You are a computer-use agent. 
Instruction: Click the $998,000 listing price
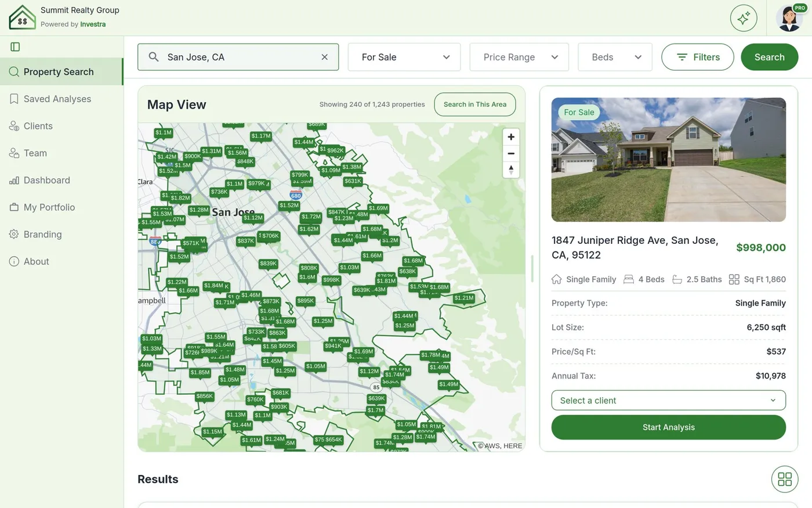761,247
